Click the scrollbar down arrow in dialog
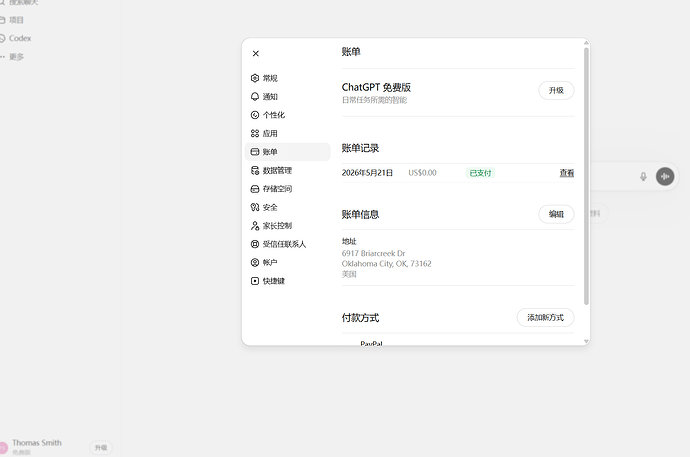The height and width of the screenshot is (457, 690). coord(586,341)
